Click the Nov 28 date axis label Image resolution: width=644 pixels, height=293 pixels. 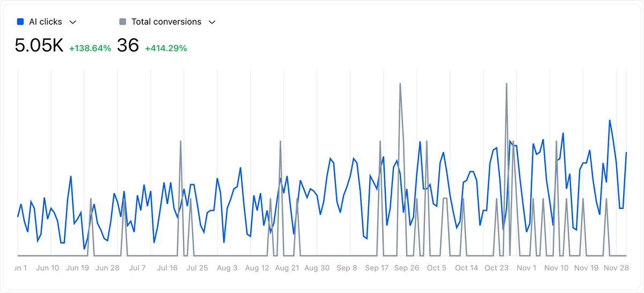(616, 268)
